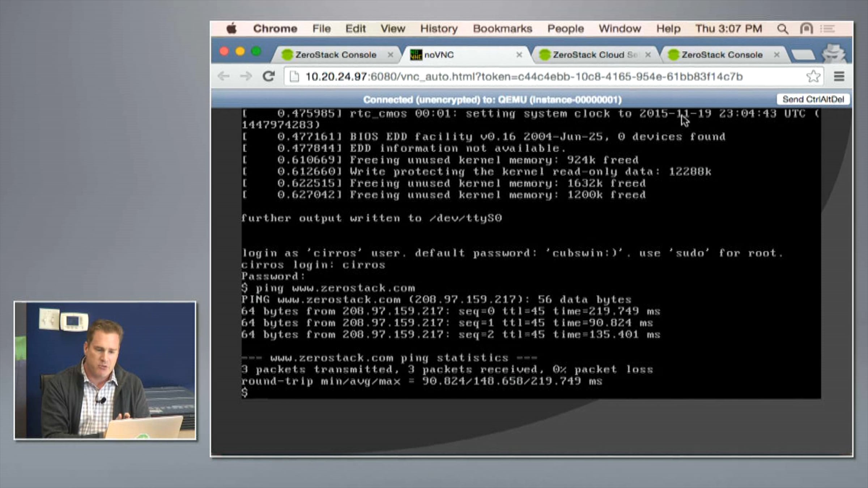Click the clock showing Thu 3:07 PM
Image resolution: width=868 pixels, height=488 pixels.
coord(729,29)
